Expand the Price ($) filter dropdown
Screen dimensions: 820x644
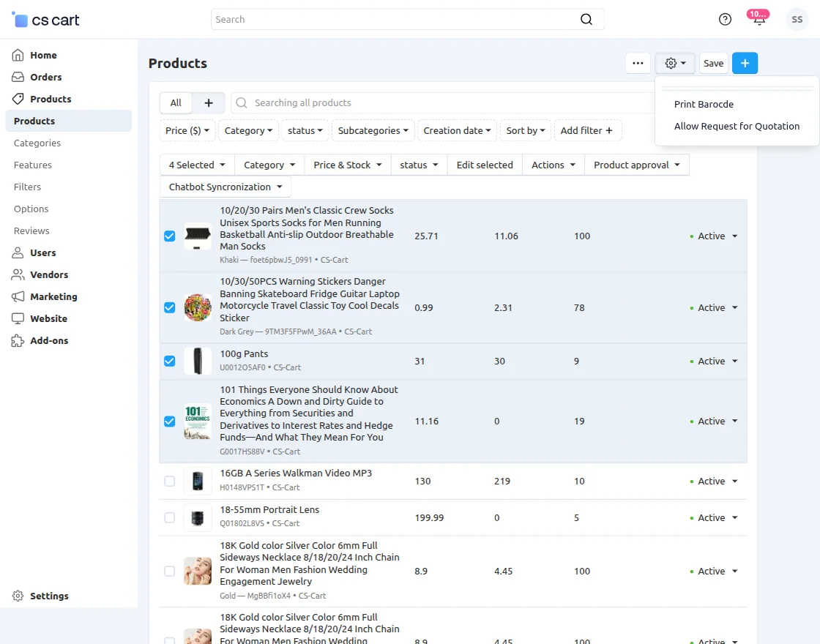(187, 131)
